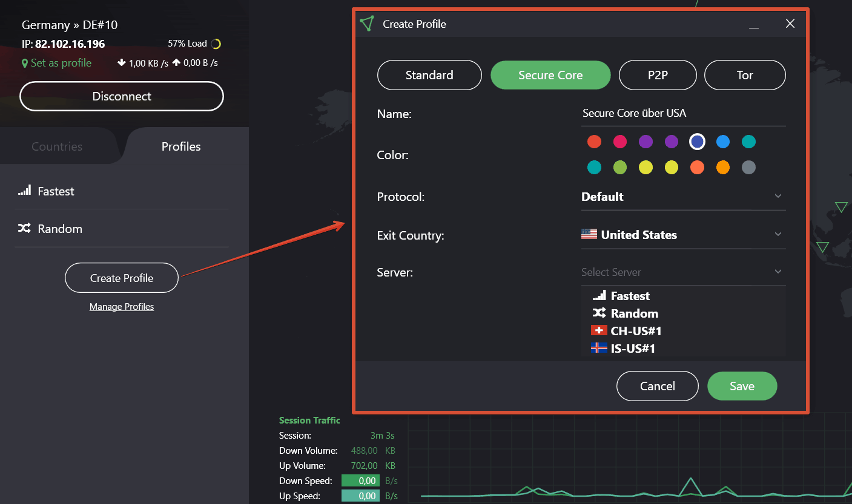Screen dimensions: 852x504
Task: Select the Secure Core profile type
Action: point(550,75)
